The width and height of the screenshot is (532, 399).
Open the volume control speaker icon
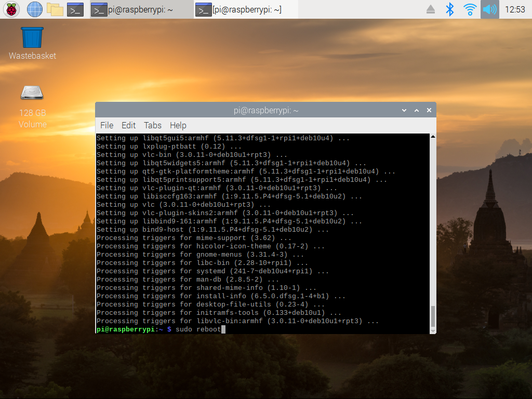click(489, 9)
